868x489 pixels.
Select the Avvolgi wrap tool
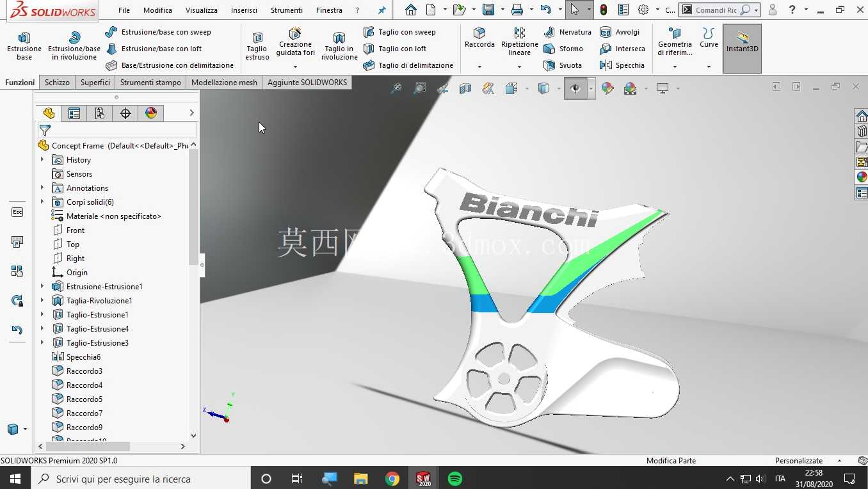[x=620, y=32]
